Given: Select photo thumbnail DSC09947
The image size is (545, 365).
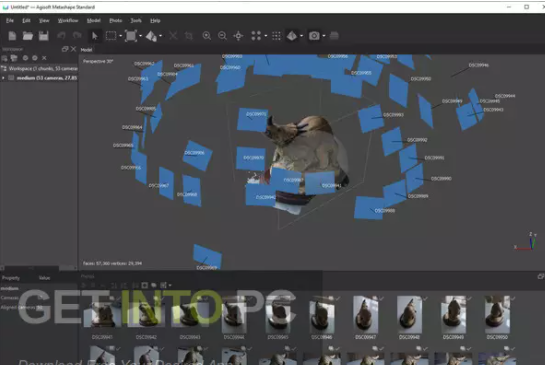Looking at the screenshot, I should [x=365, y=315].
